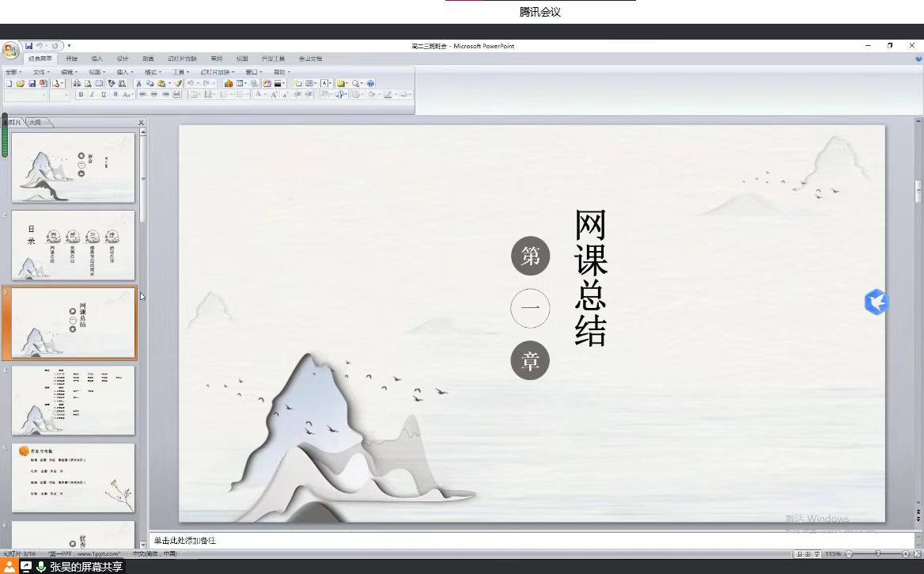Click the Format Painter brush icon
Viewport: 924px width, 574px height.
pyautogui.click(x=178, y=83)
